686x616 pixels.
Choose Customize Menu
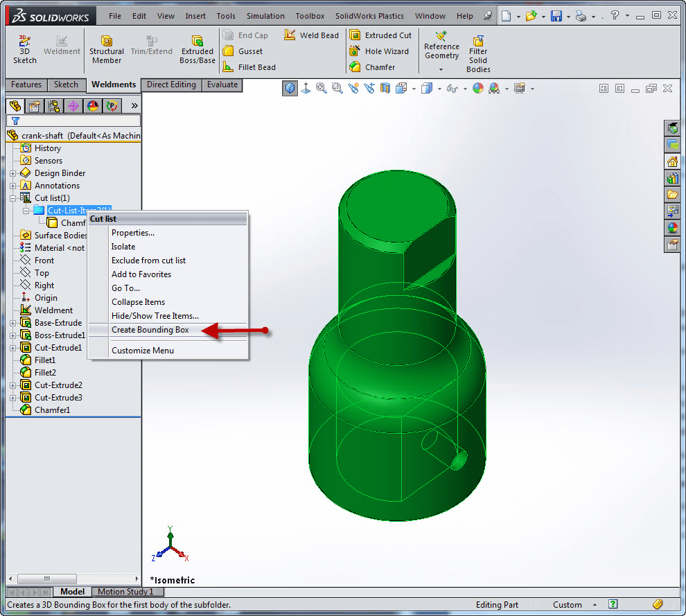click(x=142, y=351)
